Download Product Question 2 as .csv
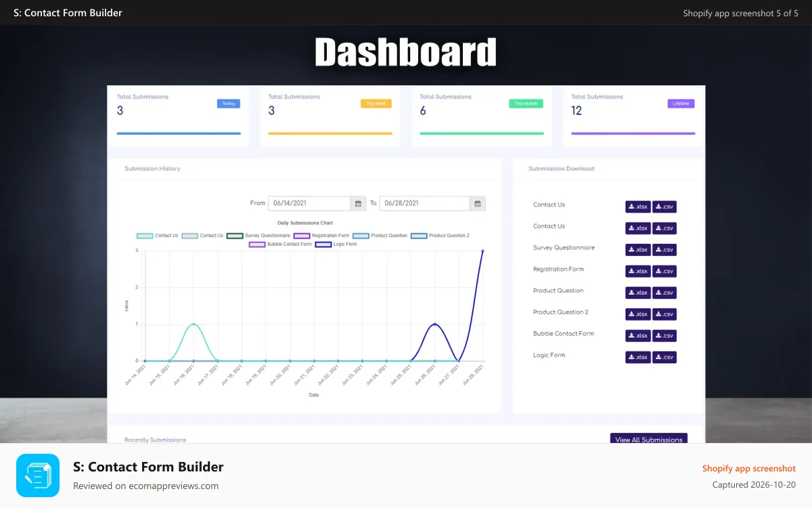Viewport: 812px width, 508px height. click(664, 314)
